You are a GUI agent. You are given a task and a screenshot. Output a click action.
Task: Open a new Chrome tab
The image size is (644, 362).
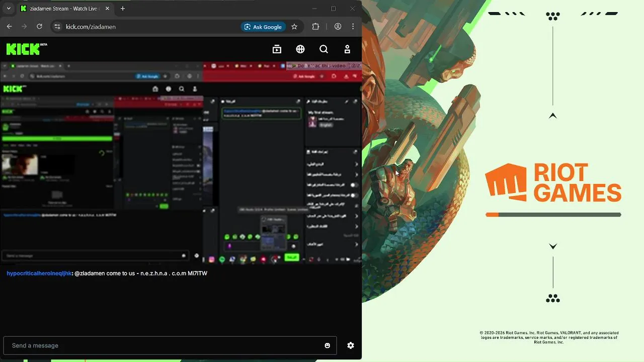click(123, 9)
